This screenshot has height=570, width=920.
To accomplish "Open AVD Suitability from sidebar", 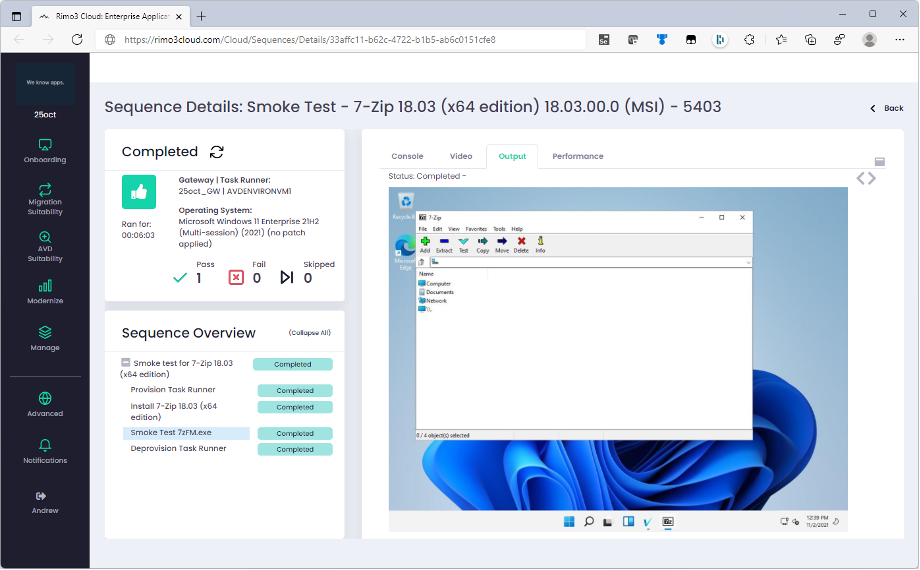I will (45, 237).
